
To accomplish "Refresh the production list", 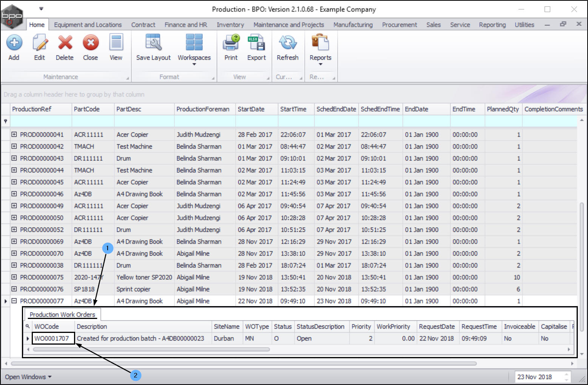I will [287, 43].
